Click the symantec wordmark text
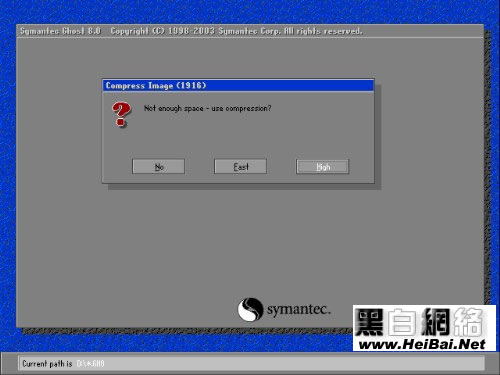The height and width of the screenshot is (375, 500). 299,310
